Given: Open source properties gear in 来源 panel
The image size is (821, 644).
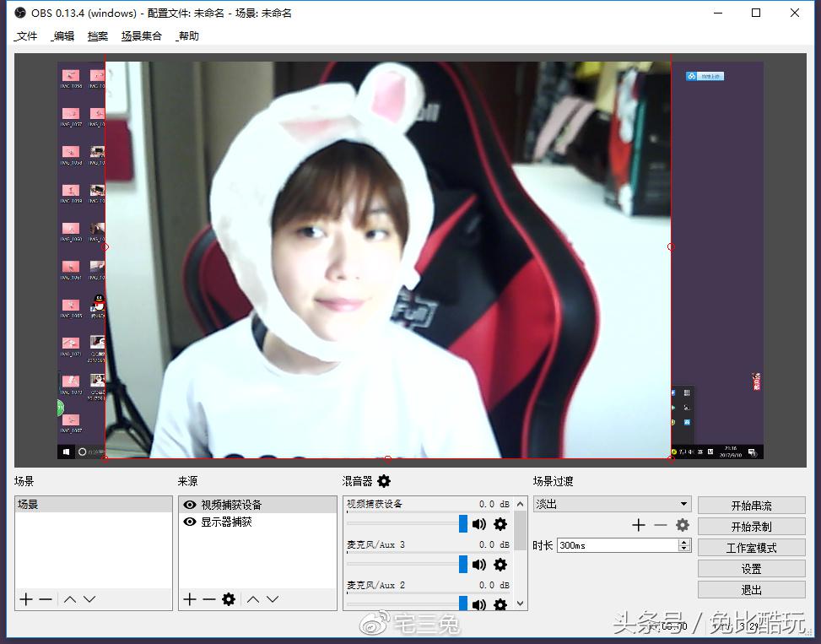Looking at the screenshot, I should tap(229, 599).
